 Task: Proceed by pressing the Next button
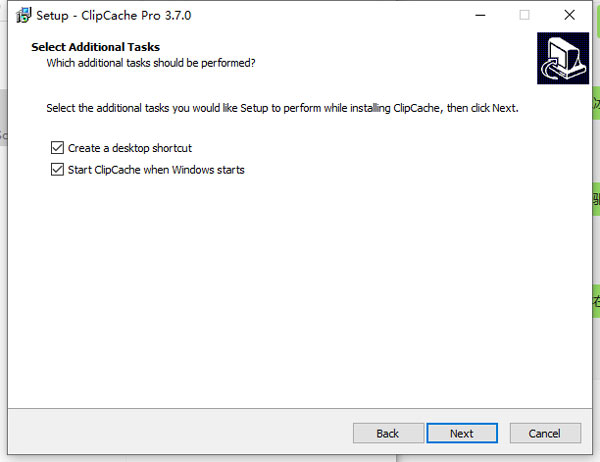click(461, 434)
